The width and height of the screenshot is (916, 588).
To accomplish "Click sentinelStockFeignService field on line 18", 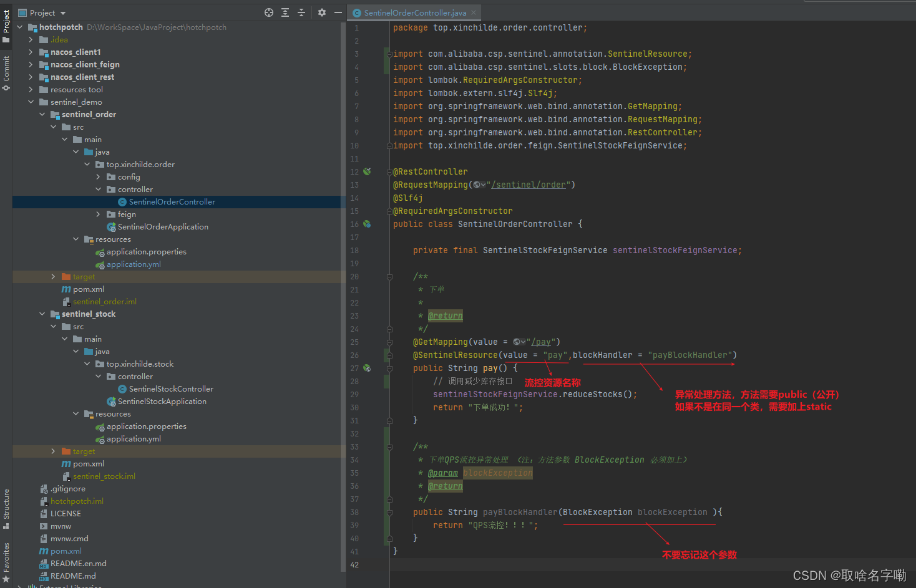I will 675,251.
